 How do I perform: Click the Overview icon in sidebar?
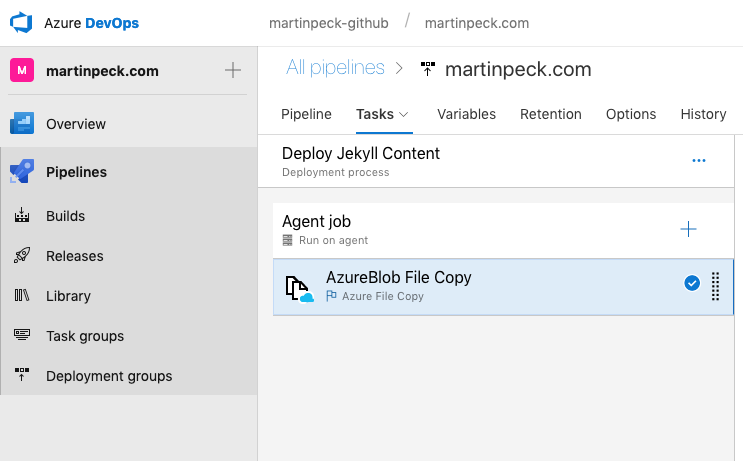coord(22,123)
